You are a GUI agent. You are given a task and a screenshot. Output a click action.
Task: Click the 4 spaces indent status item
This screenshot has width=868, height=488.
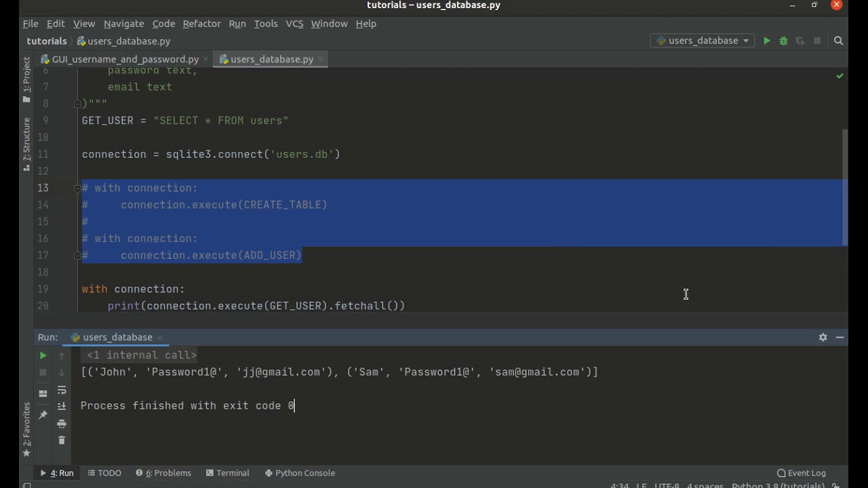point(705,485)
